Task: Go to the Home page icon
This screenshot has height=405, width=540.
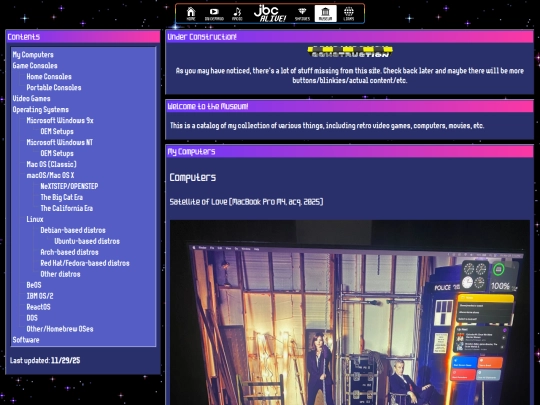Action: point(191,14)
